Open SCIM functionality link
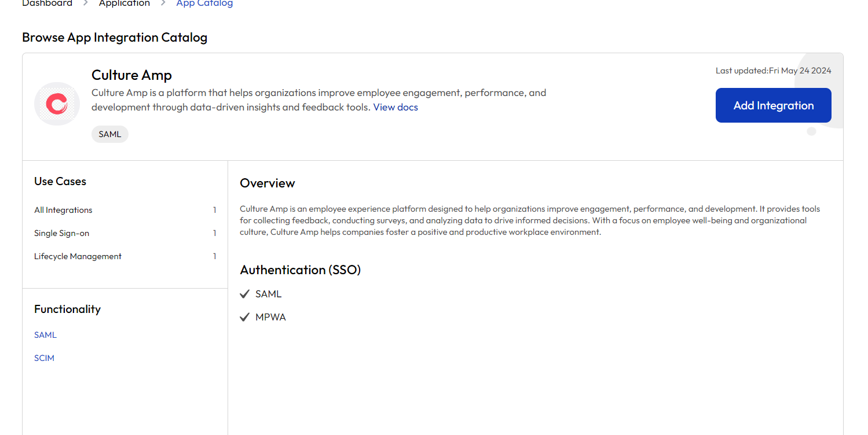The width and height of the screenshot is (868, 435). coord(44,358)
